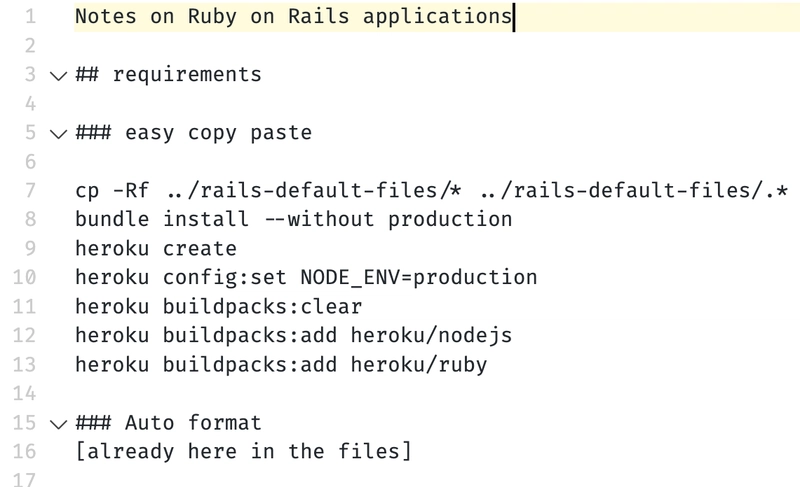Fold the "### Auto format" heading chevron
The width and height of the screenshot is (800, 487).
click(59, 424)
